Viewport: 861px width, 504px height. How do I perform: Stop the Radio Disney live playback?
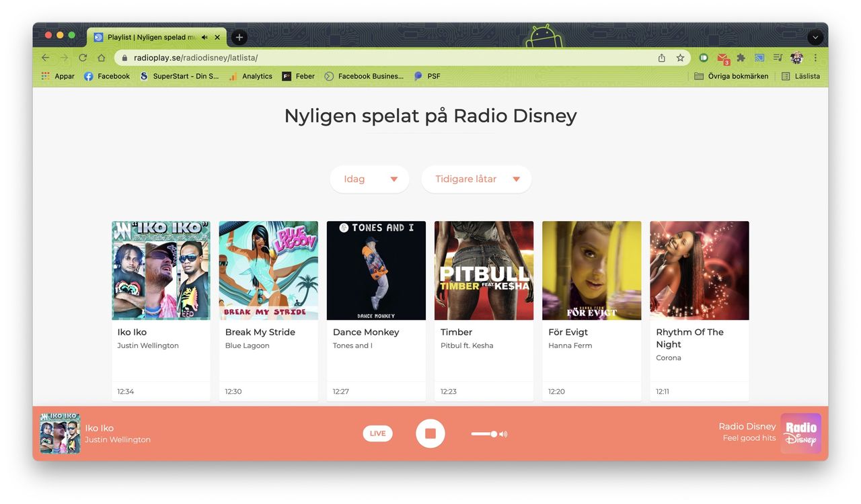(430, 433)
